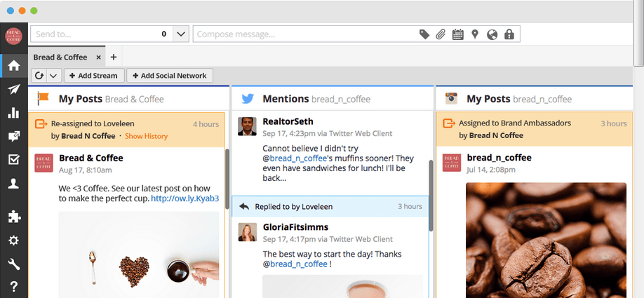Image resolution: width=644 pixels, height=298 pixels.
Task: Click the Show History link
Action: 146,136
